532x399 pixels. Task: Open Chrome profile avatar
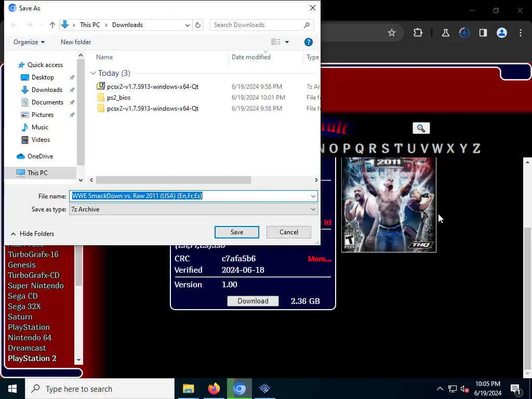502,33
